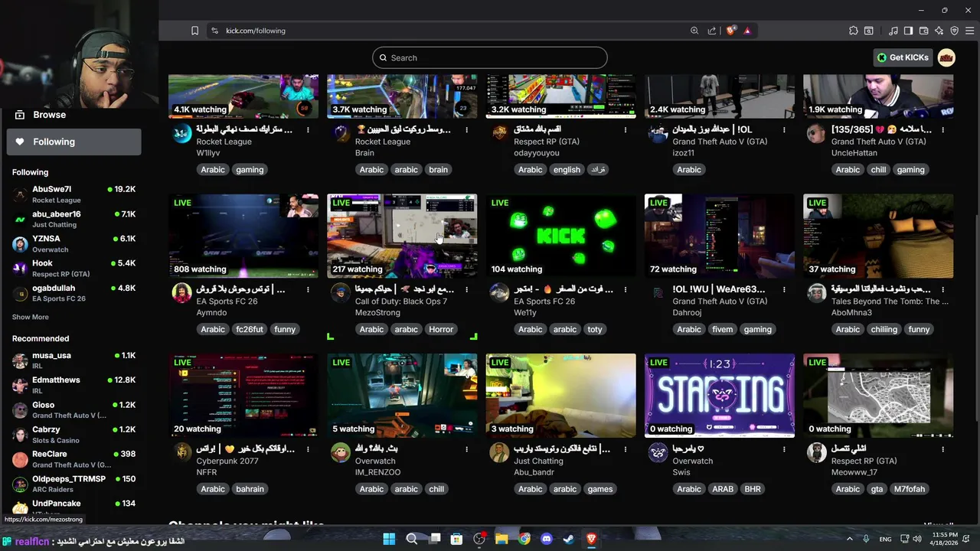Open recommended channel musa_usa
This screenshot has width=980, height=551.
tap(73, 360)
